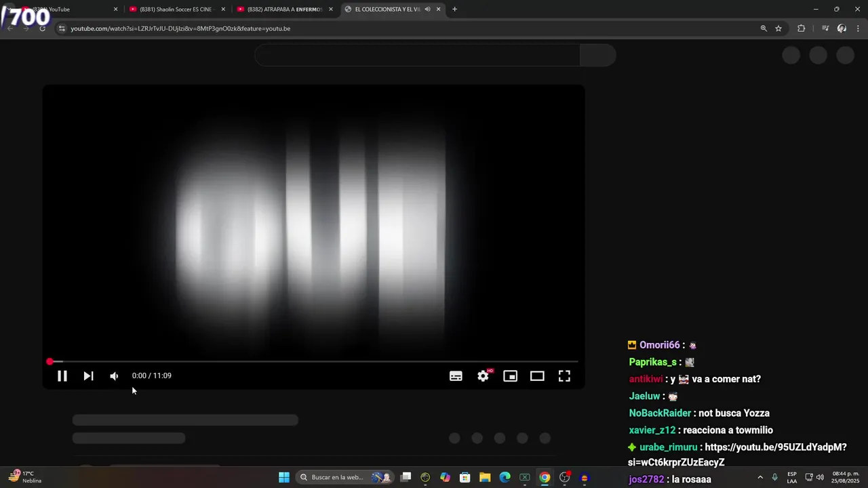
Task: Pause the YouTube video
Action: 62,376
